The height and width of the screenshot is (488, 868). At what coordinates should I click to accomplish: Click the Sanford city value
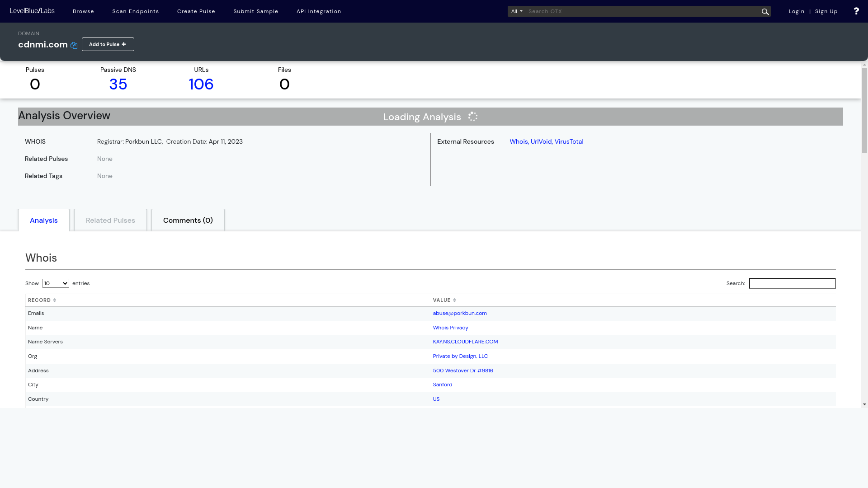[x=443, y=385]
